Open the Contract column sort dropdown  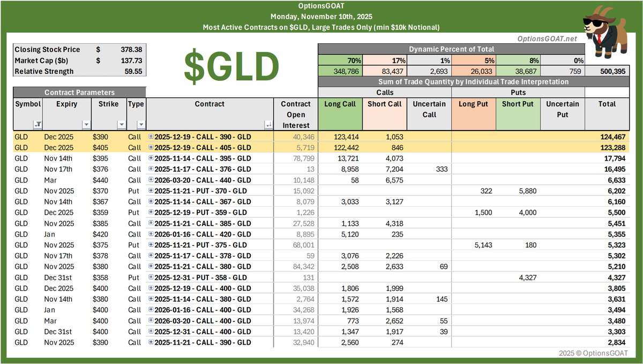coord(268,125)
